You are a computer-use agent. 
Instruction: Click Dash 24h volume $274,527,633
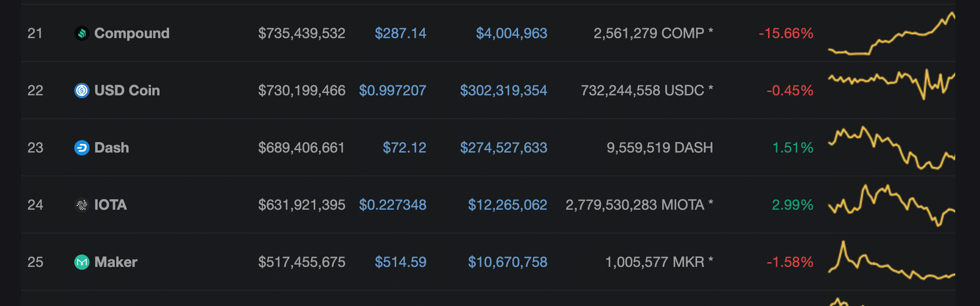coord(503,148)
